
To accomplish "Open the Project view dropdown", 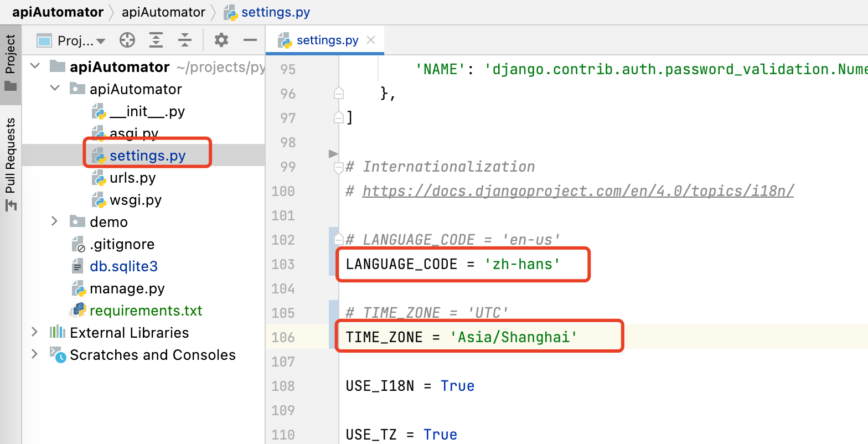I will tap(71, 40).
